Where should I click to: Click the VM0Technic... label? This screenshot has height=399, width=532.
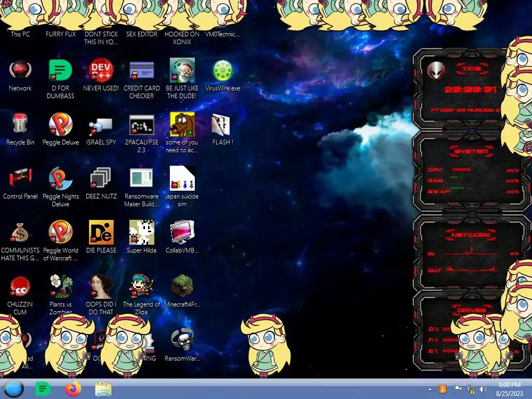pos(222,34)
